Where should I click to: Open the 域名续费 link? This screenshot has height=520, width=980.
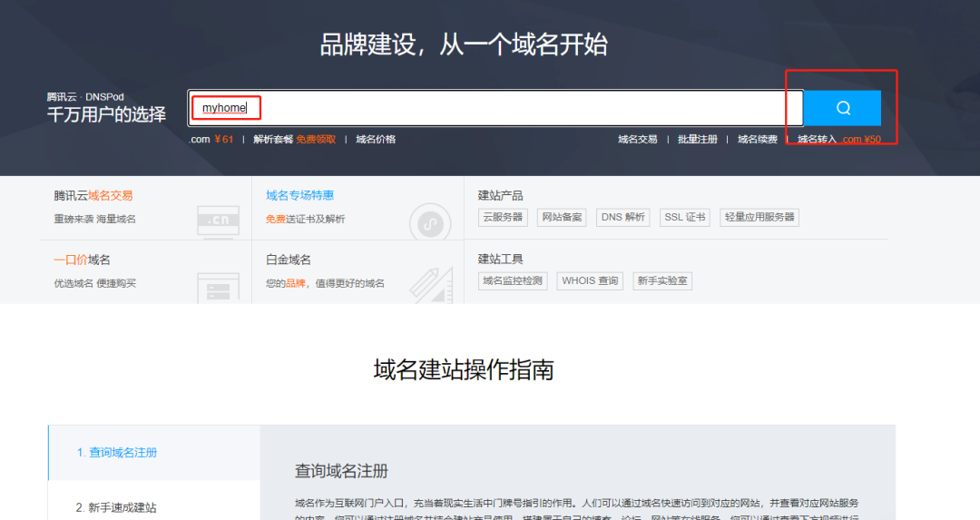tap(758, 140)
